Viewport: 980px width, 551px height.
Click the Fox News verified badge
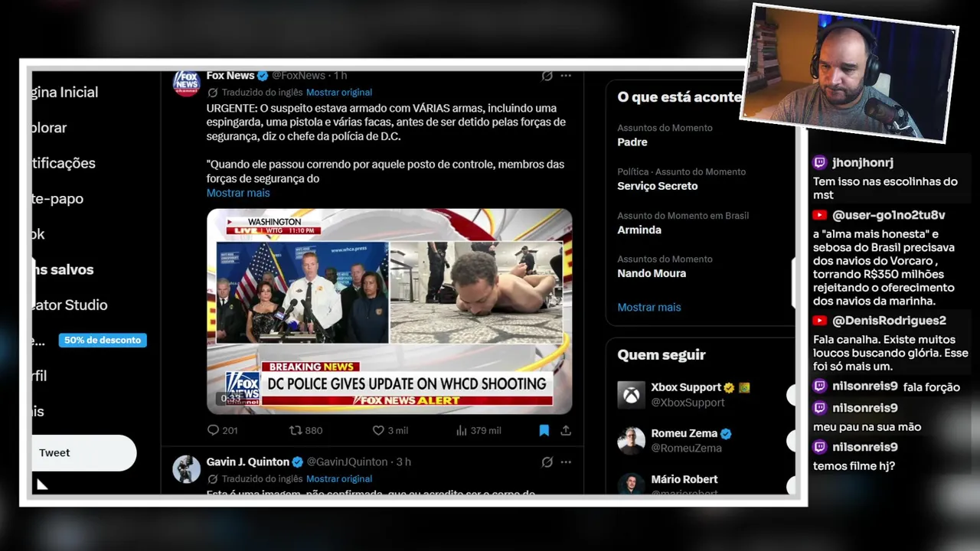263,76
